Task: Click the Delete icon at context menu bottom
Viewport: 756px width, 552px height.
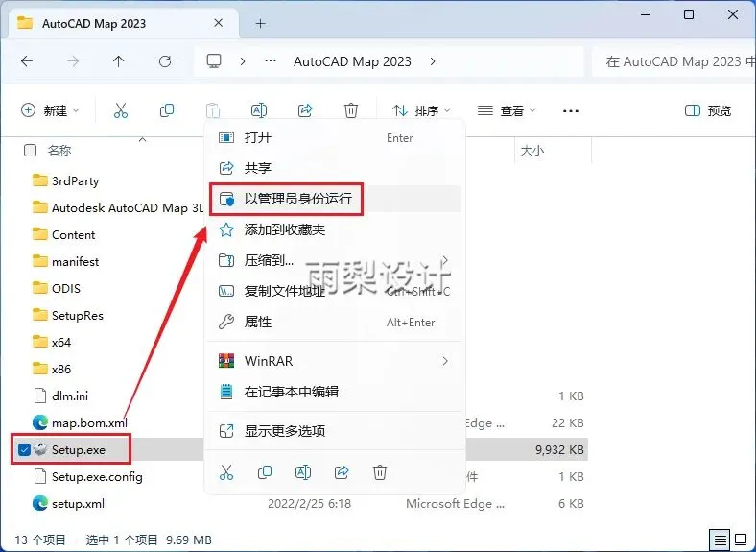Action: coord(380,472)
